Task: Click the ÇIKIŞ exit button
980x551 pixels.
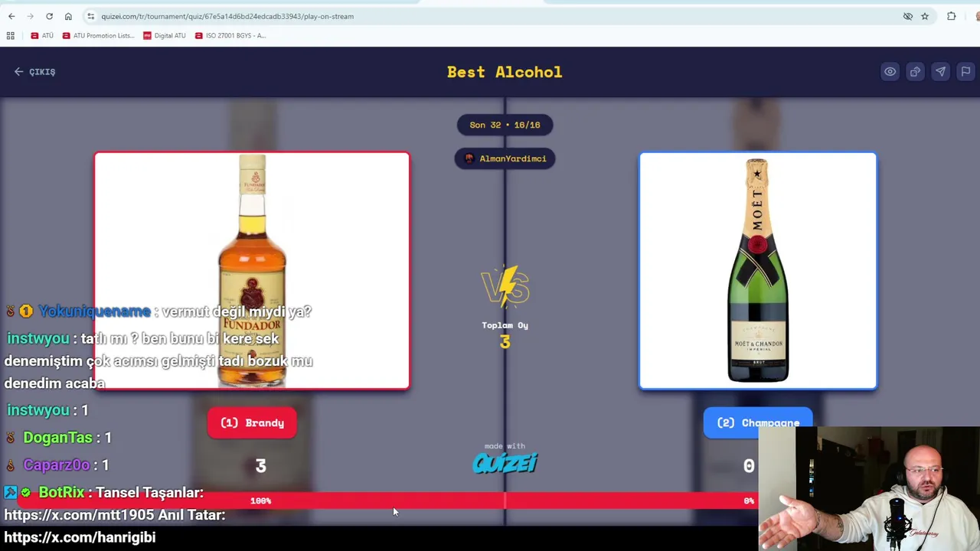Action: pyautogui.click(x=35, y=71)
